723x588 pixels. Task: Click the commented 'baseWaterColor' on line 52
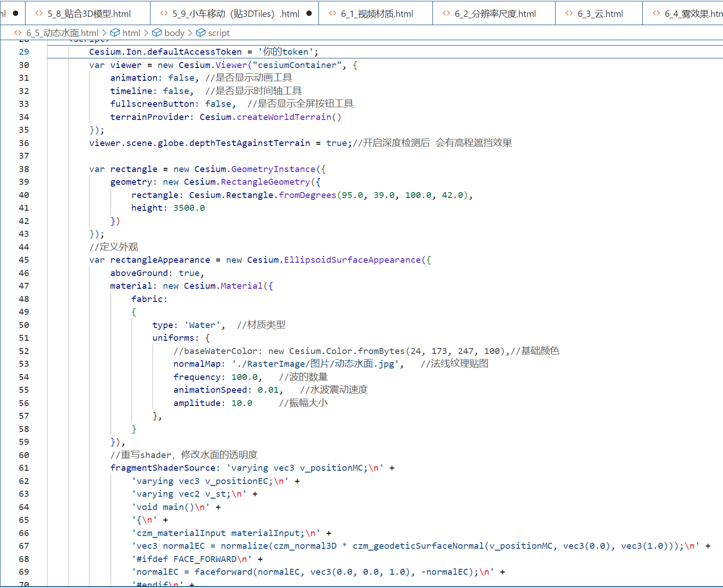click(x=221, y=351)
